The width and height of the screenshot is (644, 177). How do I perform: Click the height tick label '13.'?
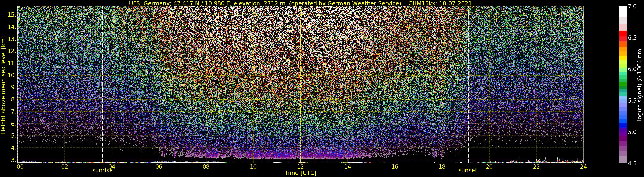click(x=12, y=39)
